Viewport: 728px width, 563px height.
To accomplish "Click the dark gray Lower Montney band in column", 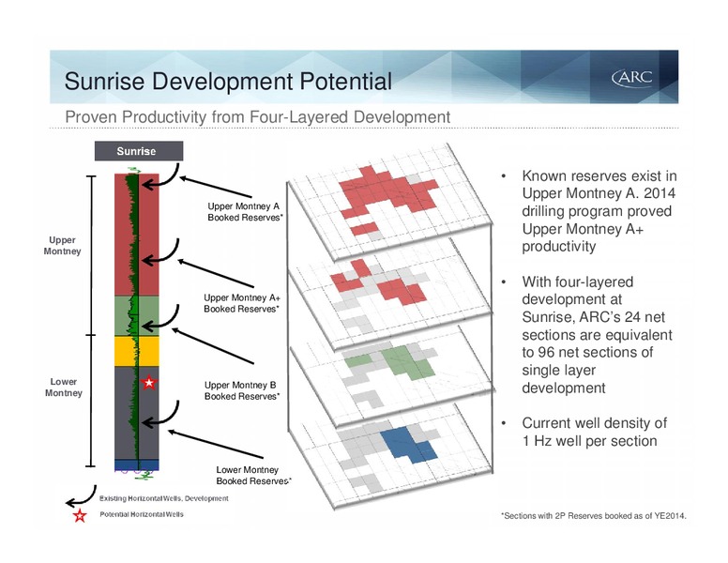I will tap(137, 413).
